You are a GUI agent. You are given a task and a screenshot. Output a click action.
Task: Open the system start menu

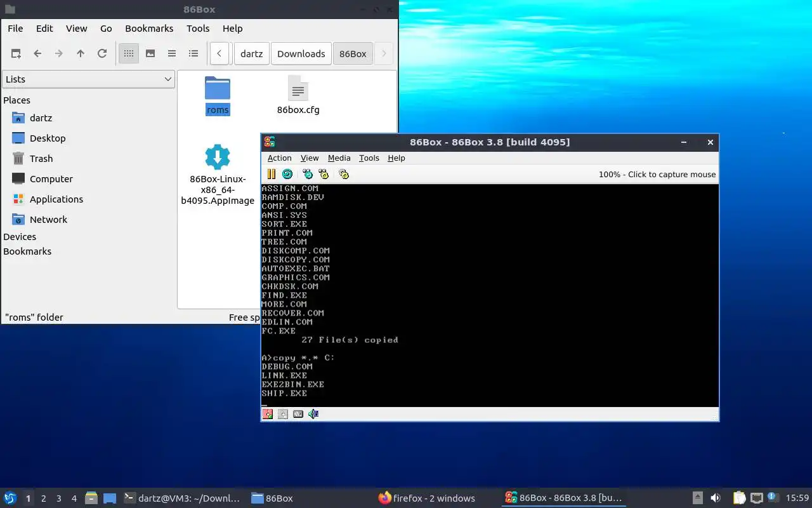pyautogui.click(x=10, y=498)
